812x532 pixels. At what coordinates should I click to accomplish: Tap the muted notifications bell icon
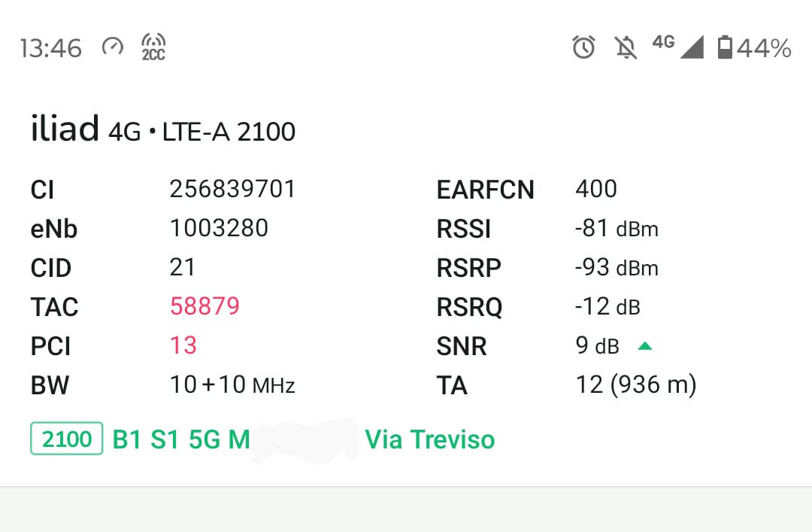[x=626, y=47]
